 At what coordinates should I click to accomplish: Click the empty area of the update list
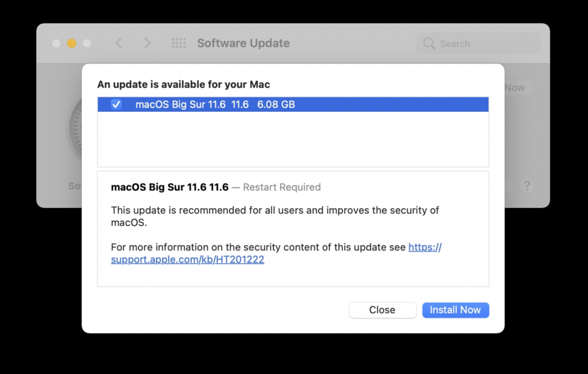pos(293,139)
